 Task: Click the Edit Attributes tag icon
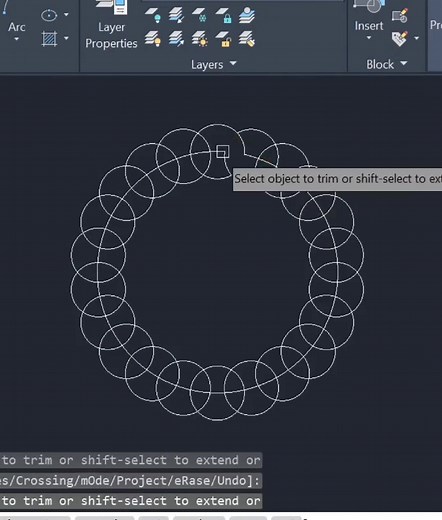400,39
